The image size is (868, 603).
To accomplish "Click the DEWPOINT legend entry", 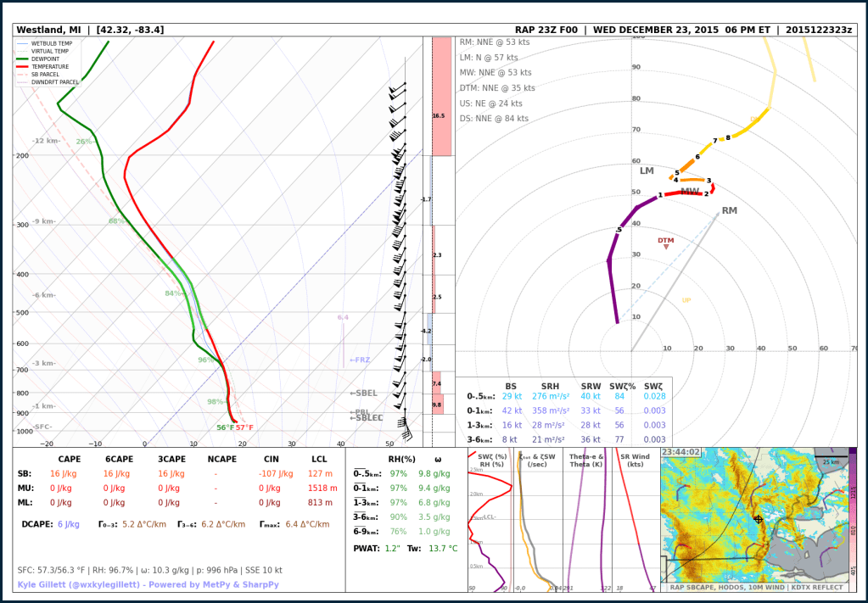I will 47,59.
